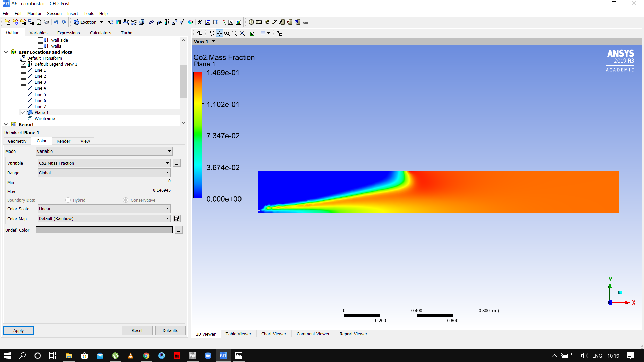Viewport: 644px width, 362px height.
Task: Select the Probe eyedropper tool
Action: click(274, 22)
